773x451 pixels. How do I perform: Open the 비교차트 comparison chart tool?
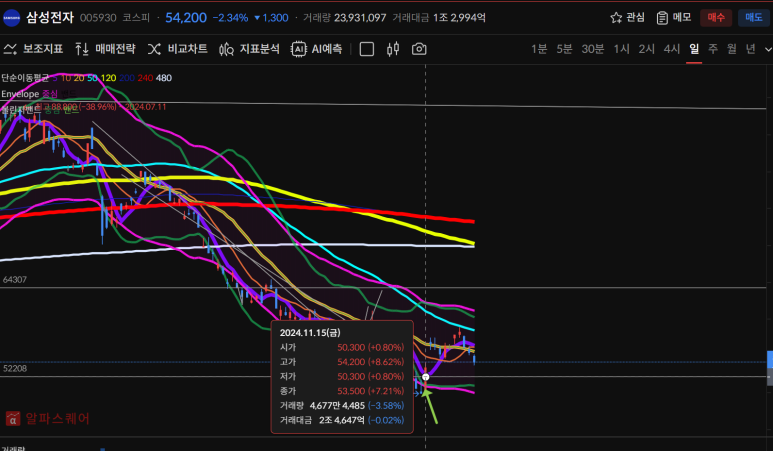click(177, 49)
